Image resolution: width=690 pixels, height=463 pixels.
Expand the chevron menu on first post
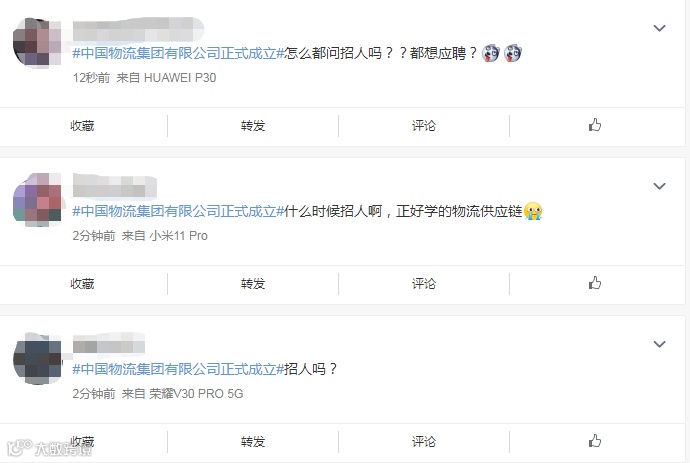point(659,28)
